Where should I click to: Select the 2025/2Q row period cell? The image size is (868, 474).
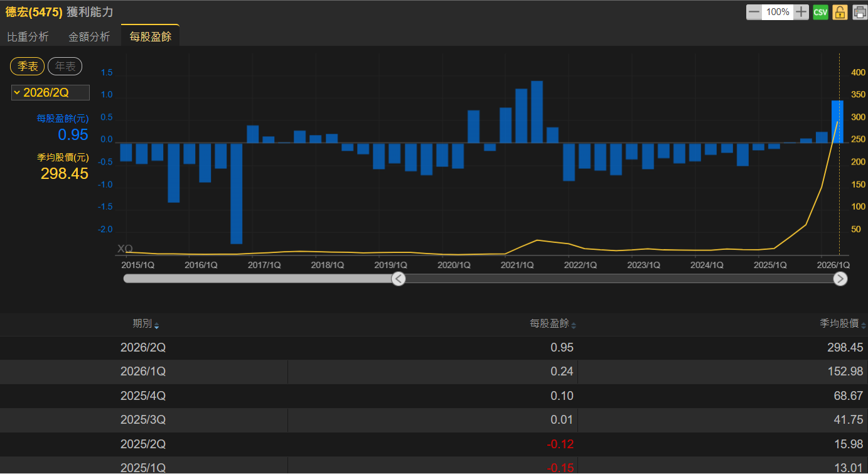tap(143, 444)
